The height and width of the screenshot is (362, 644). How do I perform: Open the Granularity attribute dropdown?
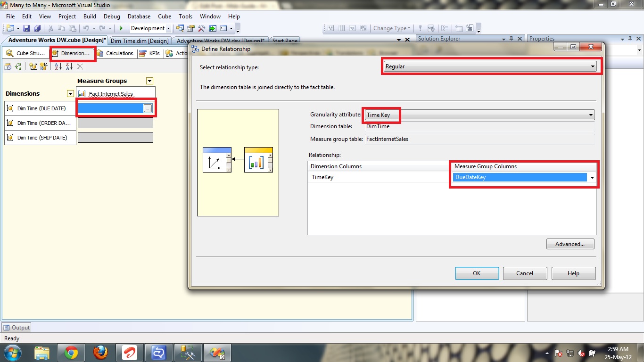pyautogui.click(x=591, y=115)
